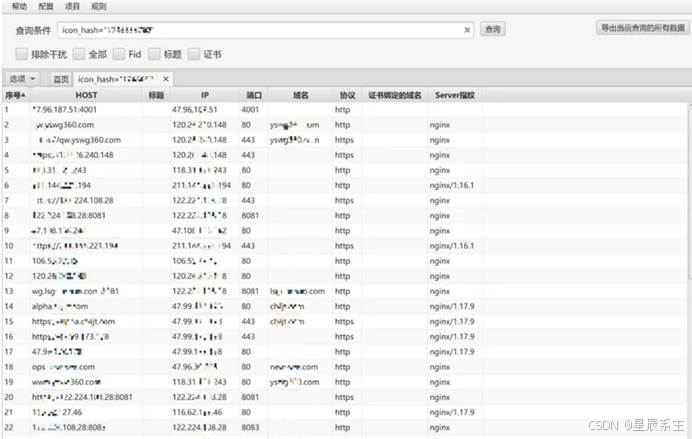
Task: Select nginx/1.16.1 cell in row 6
Action: coord(452,185)
